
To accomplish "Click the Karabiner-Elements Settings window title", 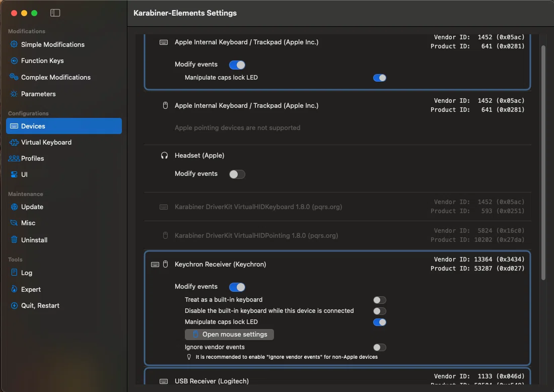I will [x=185, y=13].
